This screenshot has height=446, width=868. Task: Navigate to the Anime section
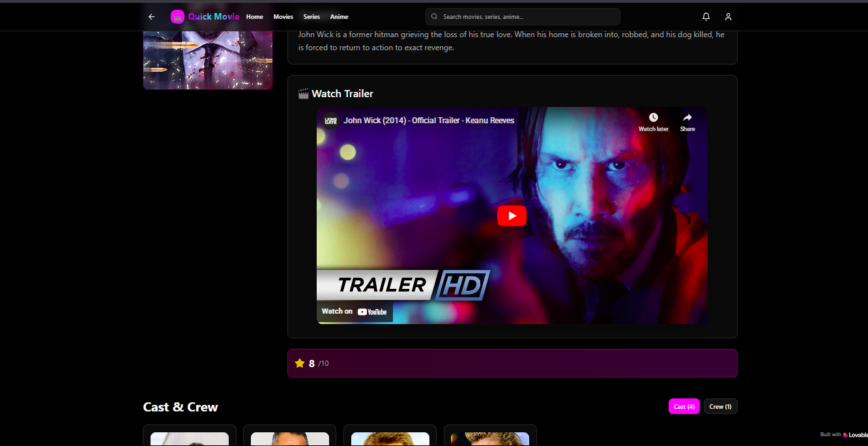pyautogui.click(x=339, y=16)
